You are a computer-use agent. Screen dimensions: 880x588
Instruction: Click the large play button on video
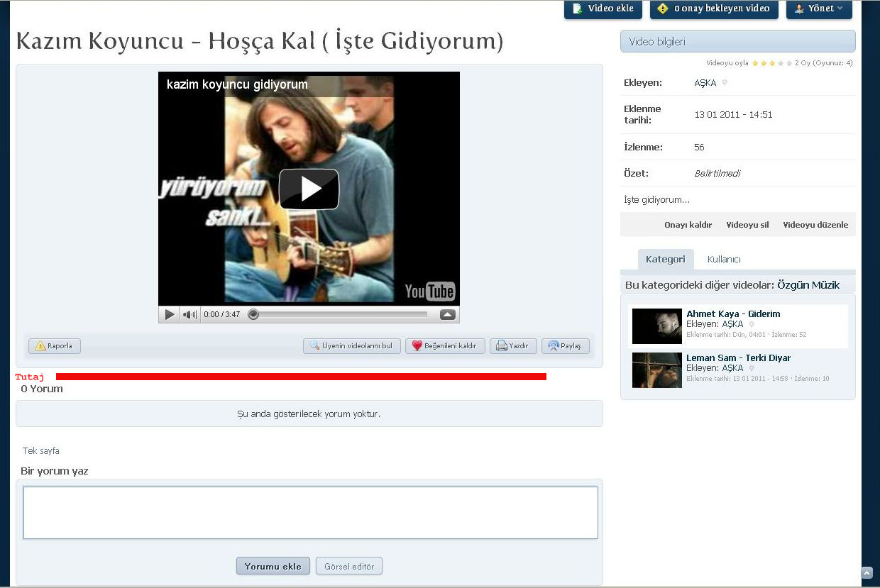tap(309, 189)
